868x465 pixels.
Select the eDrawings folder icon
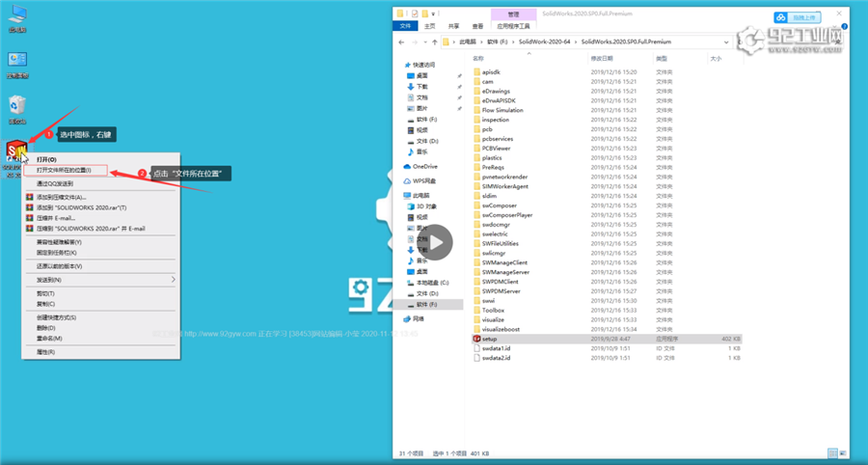[477, 91]
